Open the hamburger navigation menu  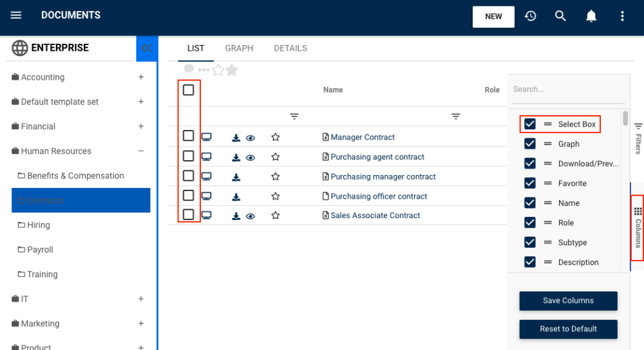16,15
